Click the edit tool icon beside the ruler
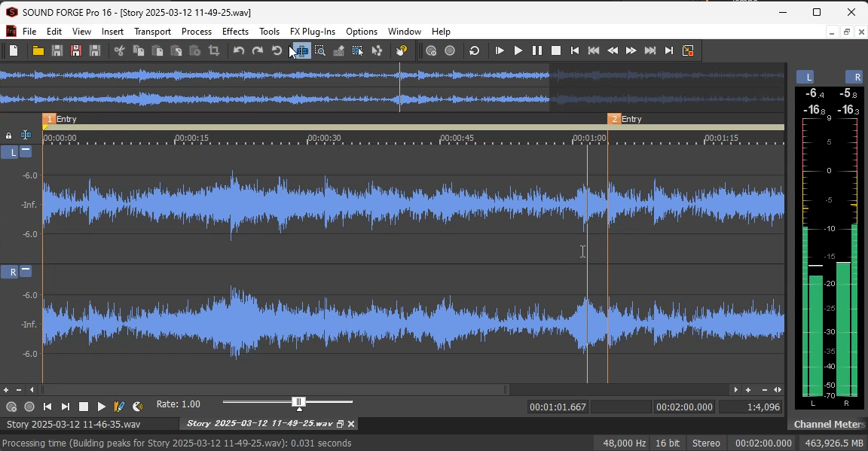This screenshot has width=868, height=451. coord(26,135)
